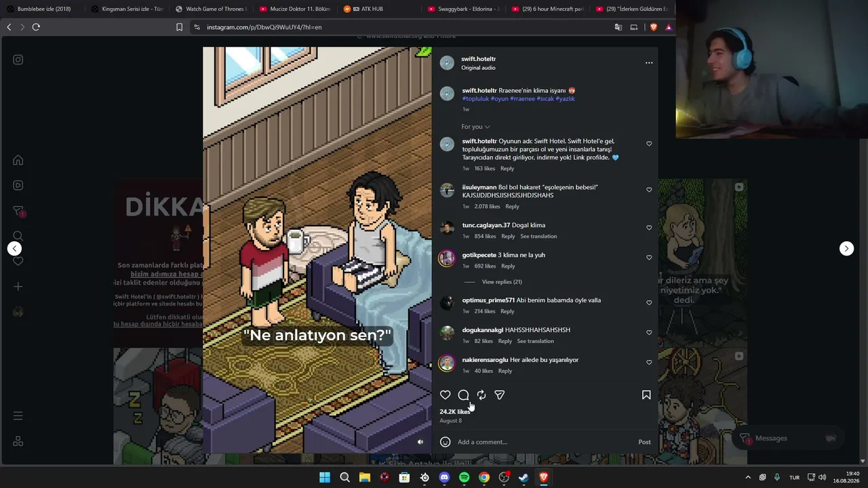This screenshot has height=488, width=868.
Task: Switch to the Mucize Doktor 11. Bölüm tab
Action: tap(295, 9)
